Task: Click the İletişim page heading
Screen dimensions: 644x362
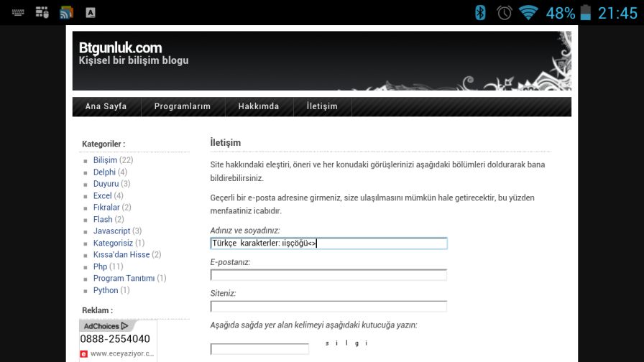Action: [226, 142]
